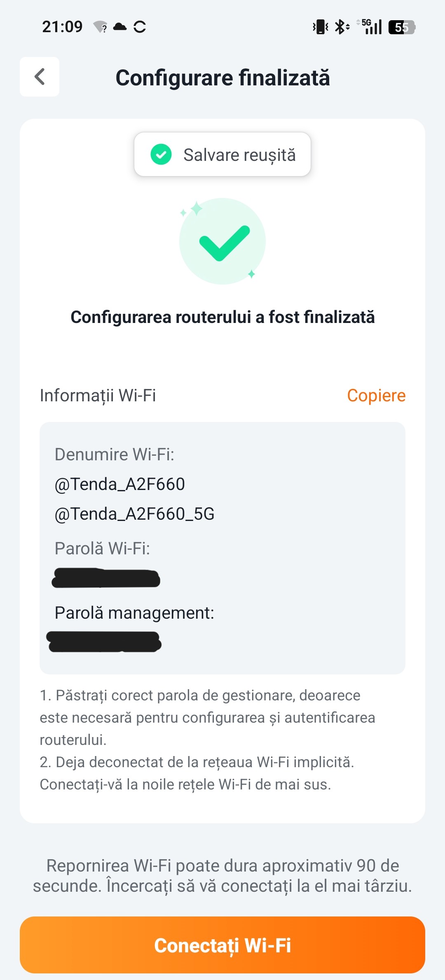The image size is (445, 980).
Task: Tap the Wi-Fi status icon
Action: pos(100,27)
